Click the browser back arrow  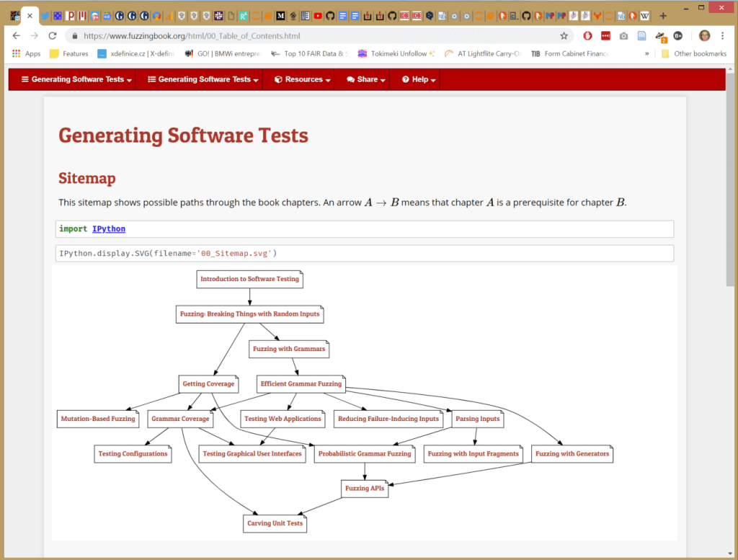click(16, 35)
